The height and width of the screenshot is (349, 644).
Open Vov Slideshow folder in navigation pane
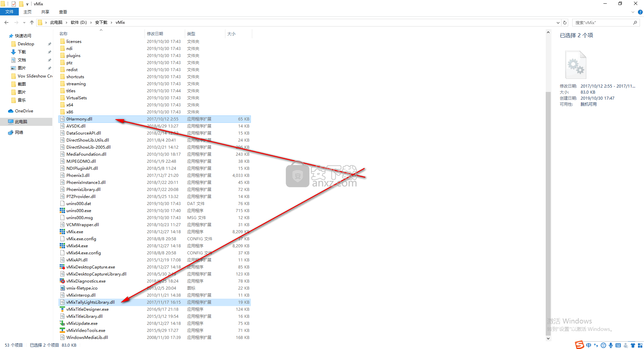point(35,76)
